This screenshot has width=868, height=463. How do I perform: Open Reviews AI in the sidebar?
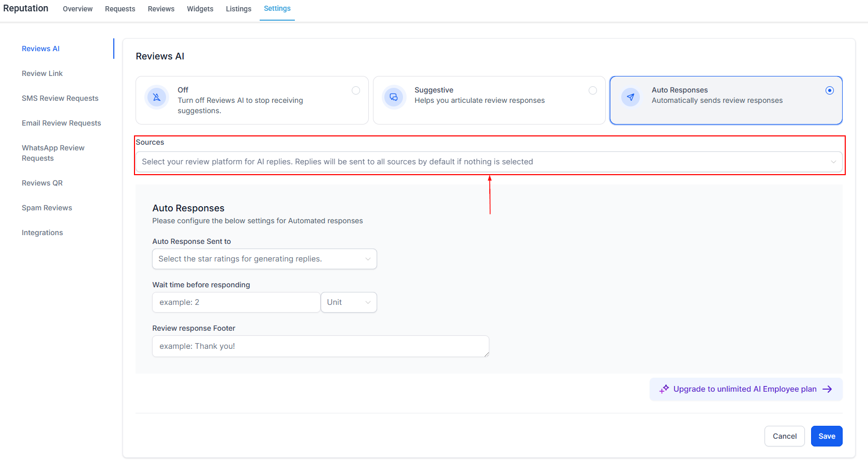[x=41, y=49]
